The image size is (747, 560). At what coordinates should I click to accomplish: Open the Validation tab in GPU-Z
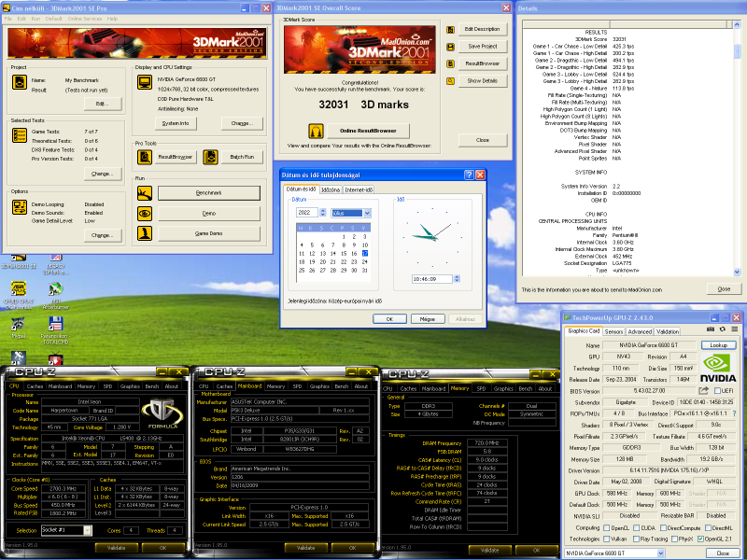(667, 331)
